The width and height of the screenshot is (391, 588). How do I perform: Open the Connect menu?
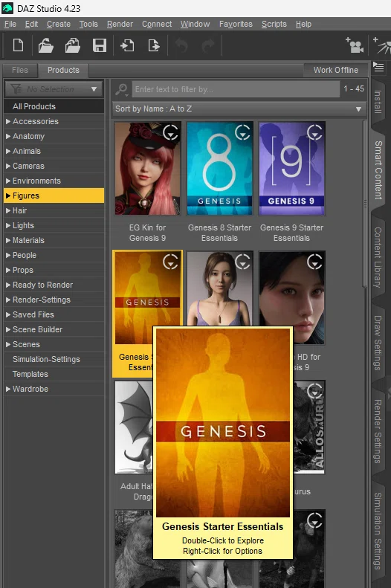(157, 24)
